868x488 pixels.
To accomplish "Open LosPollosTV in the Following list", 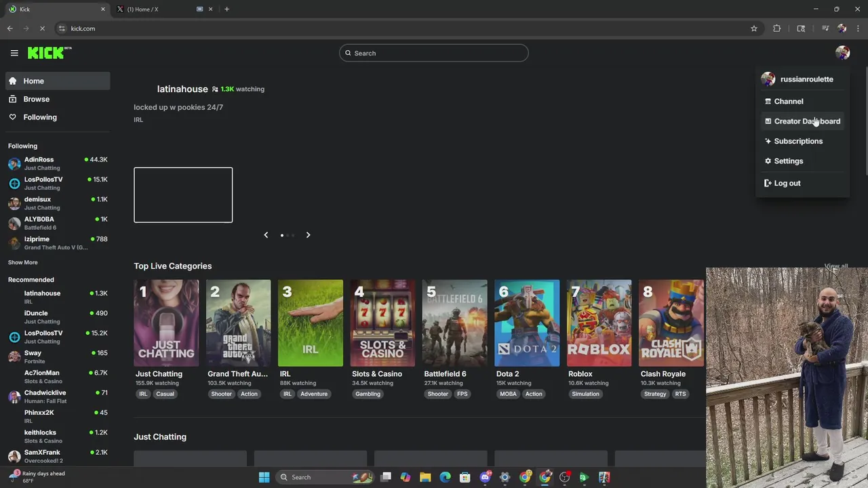I will (x=58, y=183).
